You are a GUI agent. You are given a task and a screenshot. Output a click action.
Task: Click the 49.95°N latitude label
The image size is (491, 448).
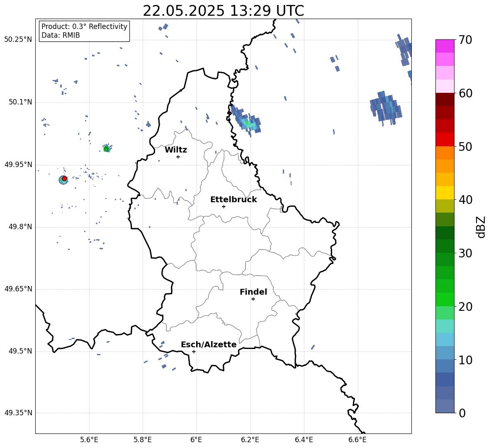point(18,165)
